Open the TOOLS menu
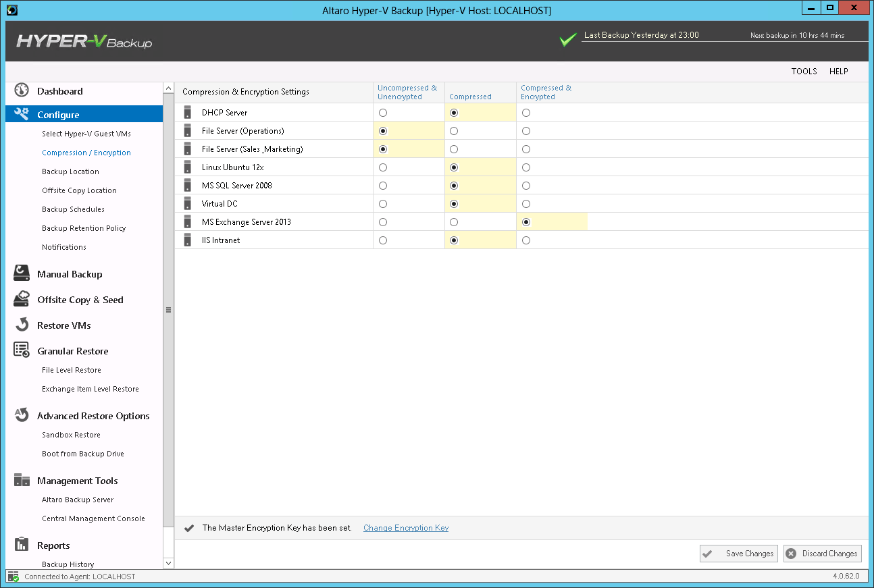This screenshot has height=588, width=874. (x=804, y=72)
